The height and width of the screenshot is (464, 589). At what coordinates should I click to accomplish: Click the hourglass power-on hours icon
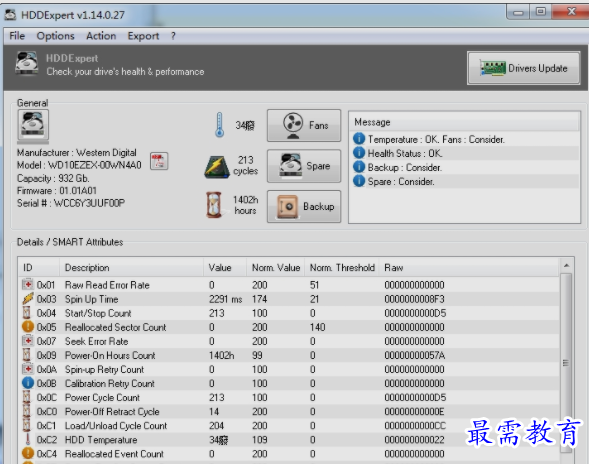[x=214, y=205]
